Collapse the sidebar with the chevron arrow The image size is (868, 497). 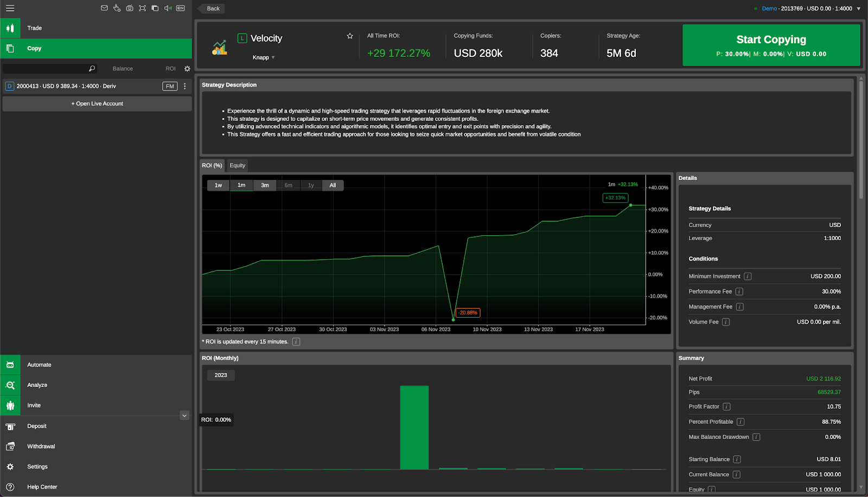tap(184, 415)
